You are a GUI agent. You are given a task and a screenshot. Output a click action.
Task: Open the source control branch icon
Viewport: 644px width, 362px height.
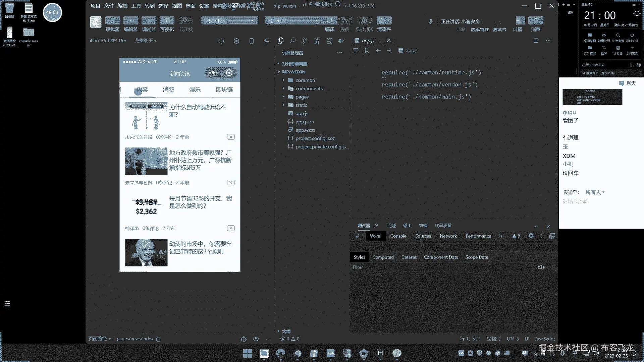[305, 41]
